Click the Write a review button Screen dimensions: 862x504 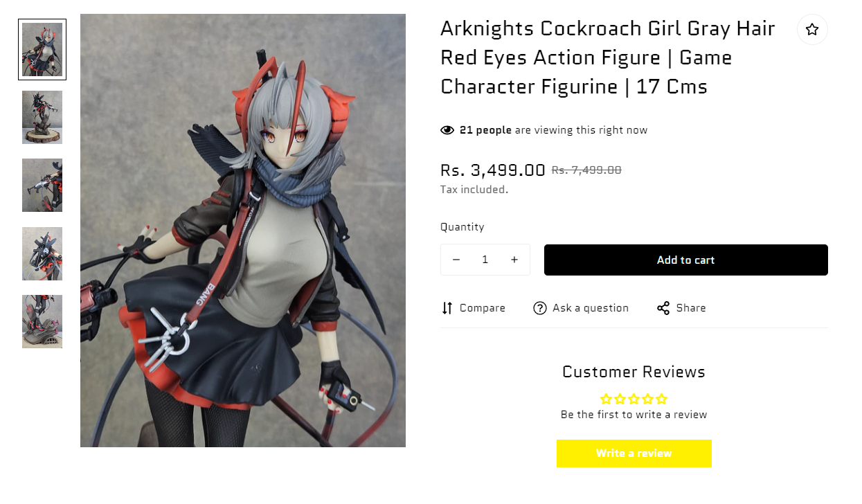point(634,453)
